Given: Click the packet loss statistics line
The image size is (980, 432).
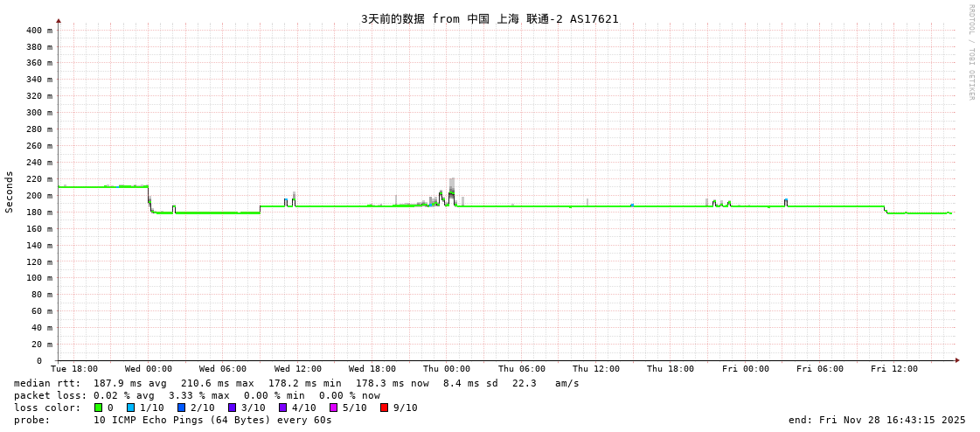Looking at the screenshot, I should coord(197,395).
